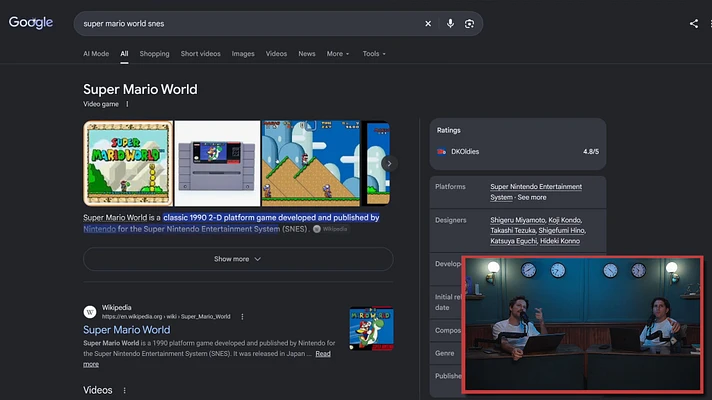Switch to the Videos tab
The image size is (712, 400).
point(276,54)
